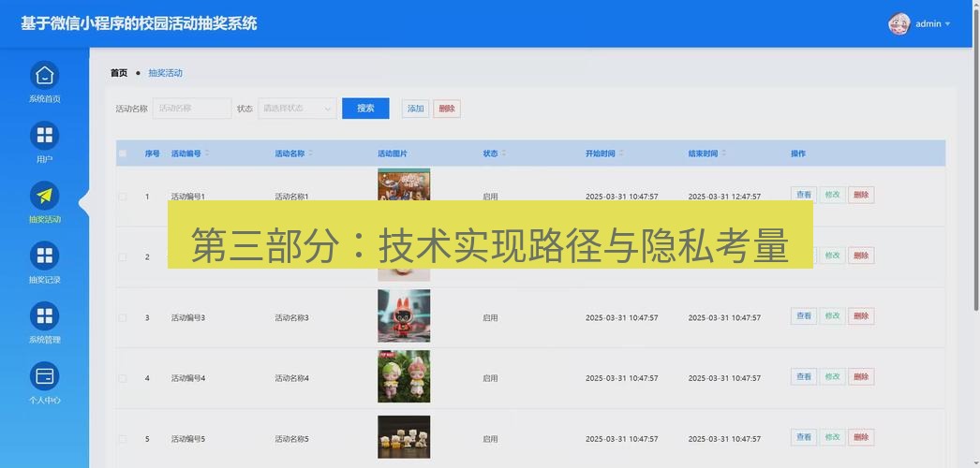Click 删除 for 活动编号5
Screen dimensions: 980x468
(x=861, y=437)
